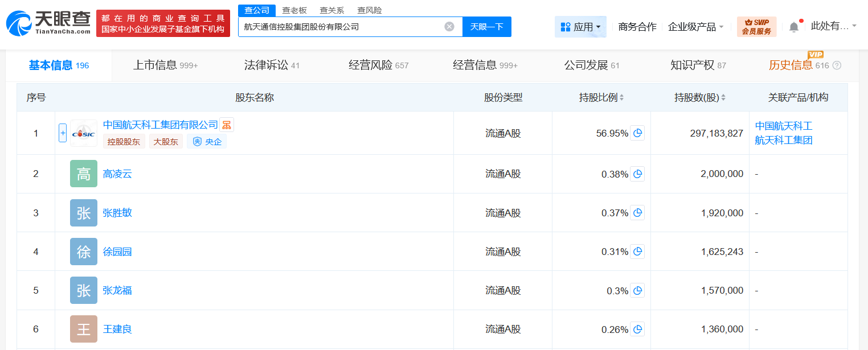Screen dimensions: 868x350
Task: Click pie chart icon beside 中国航天科工集团
Action: pos(638,133)
